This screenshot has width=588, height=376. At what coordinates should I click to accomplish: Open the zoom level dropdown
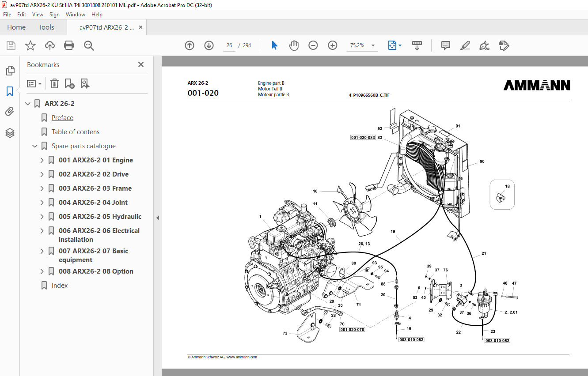tap(373, 45)
